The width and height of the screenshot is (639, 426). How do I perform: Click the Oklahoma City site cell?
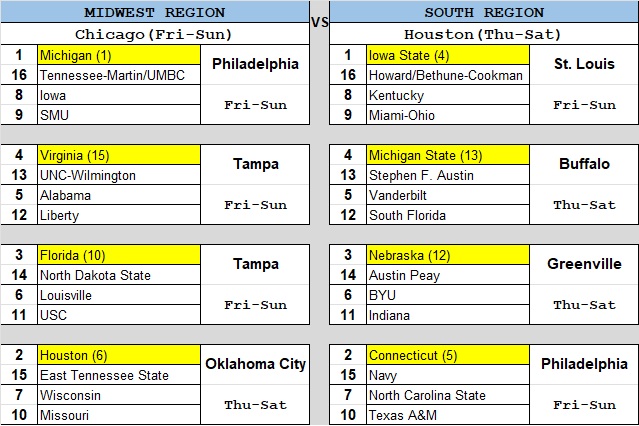point(255,364)
